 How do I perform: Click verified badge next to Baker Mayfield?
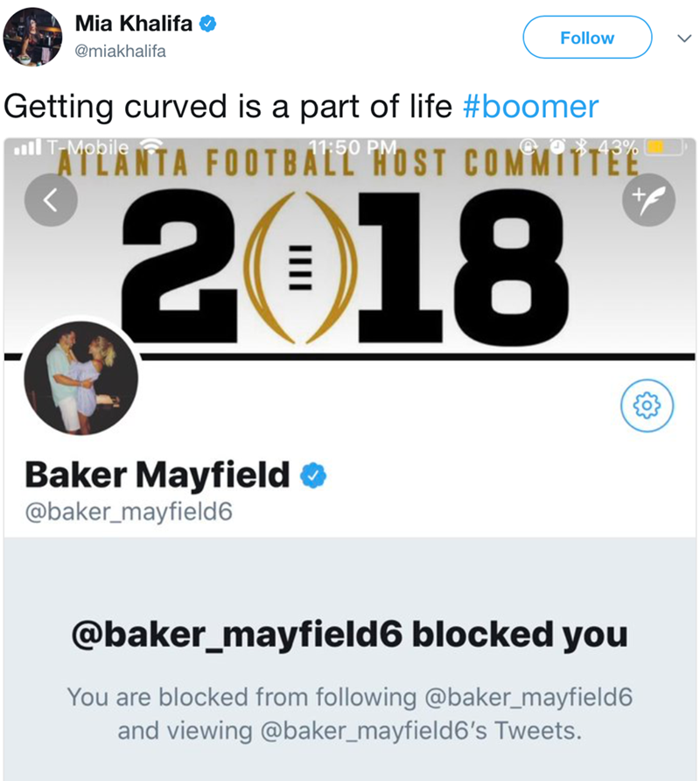pyautogui.click(x=313, y=475)
